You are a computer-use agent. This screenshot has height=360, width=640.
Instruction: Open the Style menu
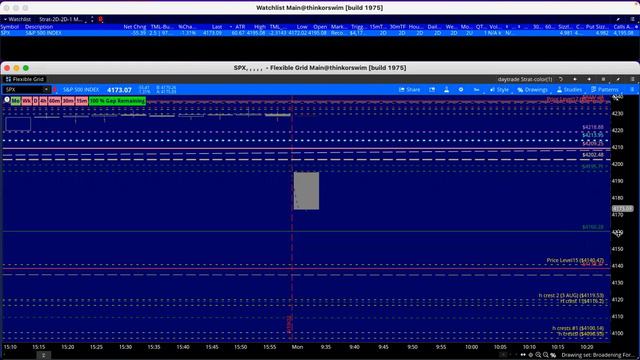(x=499, y=90)
